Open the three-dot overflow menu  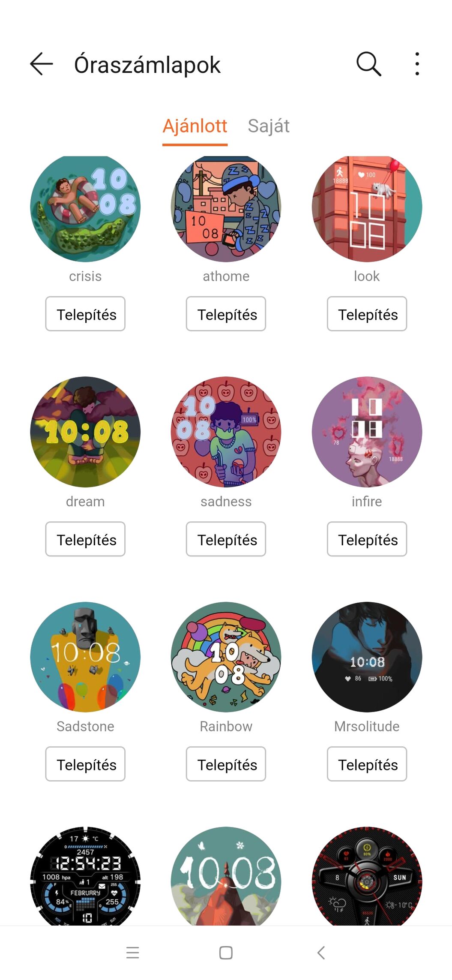(x=417, y=64)
